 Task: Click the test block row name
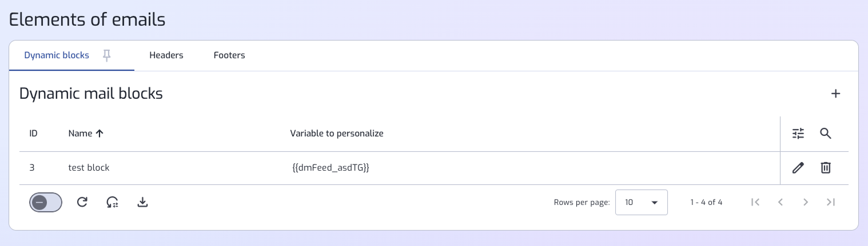(89, 168)
